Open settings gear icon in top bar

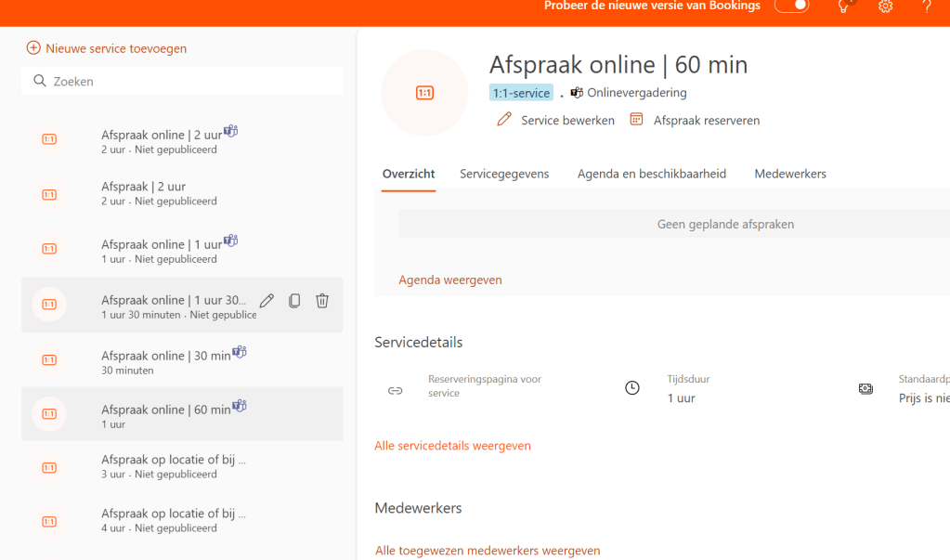885,7
